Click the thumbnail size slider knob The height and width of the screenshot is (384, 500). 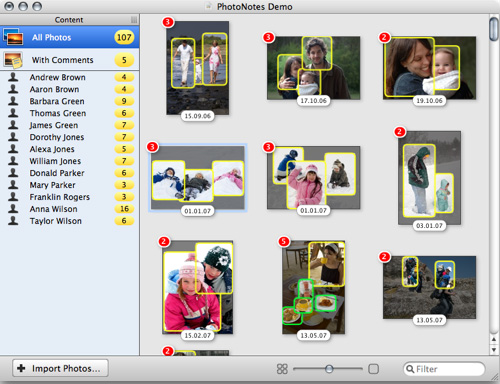[x=329, y=369]
